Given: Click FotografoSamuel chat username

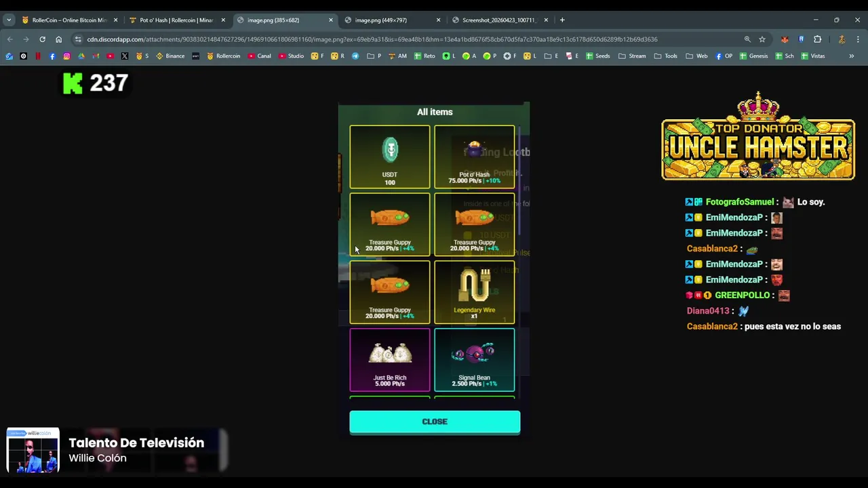Looking at the screenshot, I should [740, 202].
